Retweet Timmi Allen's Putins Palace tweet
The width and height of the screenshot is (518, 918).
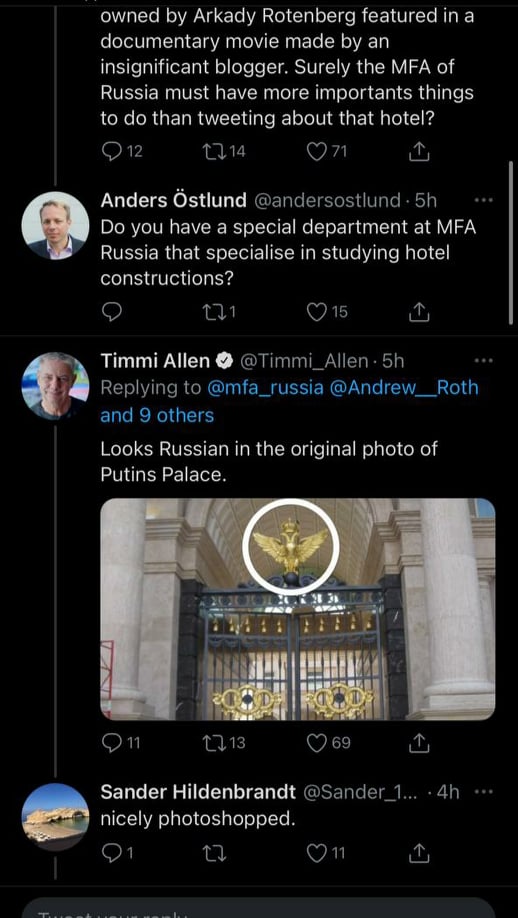point(223,743)
